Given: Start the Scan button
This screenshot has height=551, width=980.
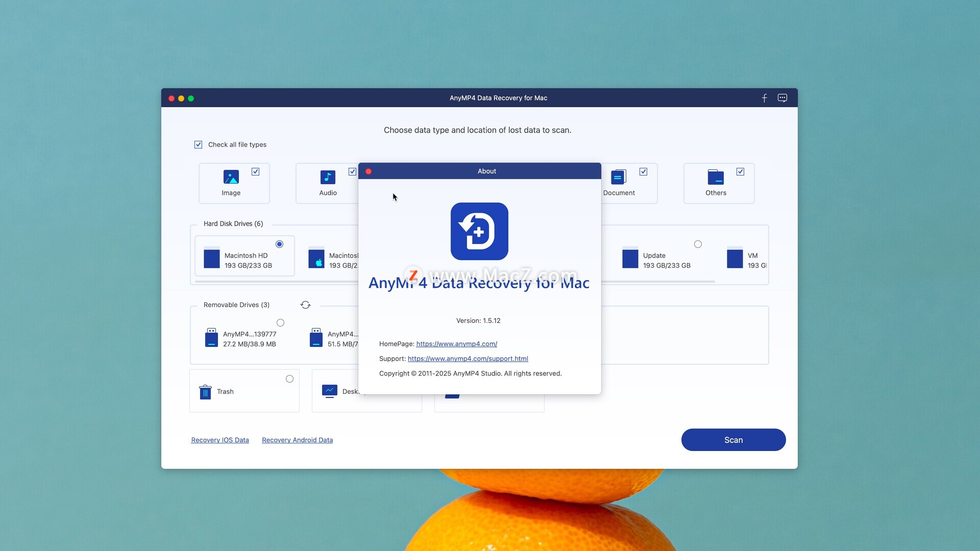Looking at the screenshot, I should 733,440.
